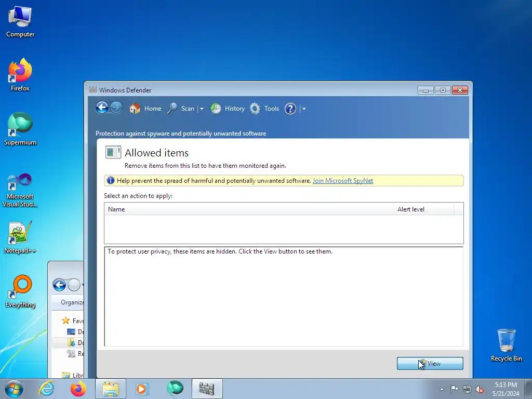This screenshot has height=399, width=532.
Task: Select the Firefox desktop shortcut
Action: pos(20,75)
